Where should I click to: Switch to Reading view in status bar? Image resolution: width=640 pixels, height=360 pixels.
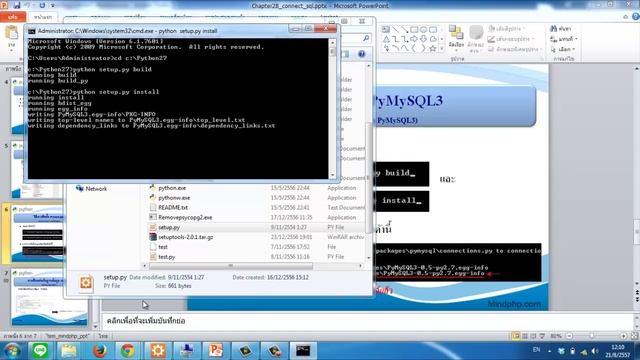533,336
